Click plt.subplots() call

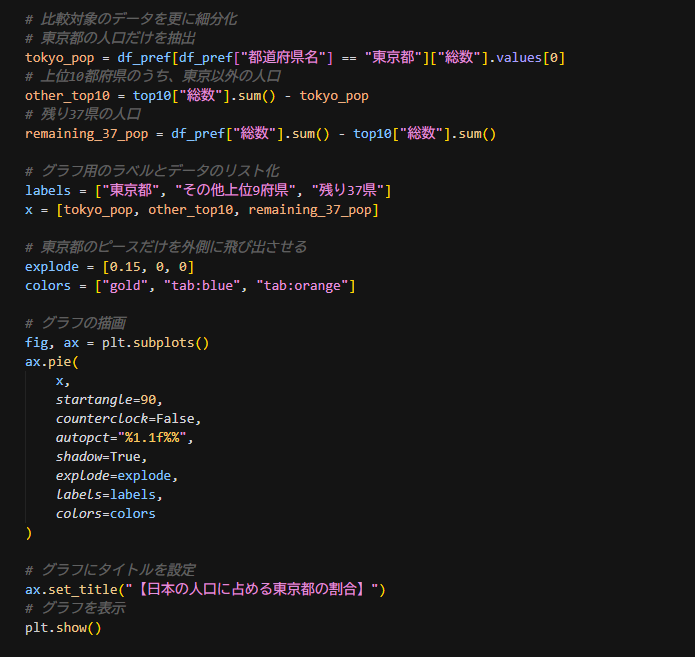tap(156, 343)
